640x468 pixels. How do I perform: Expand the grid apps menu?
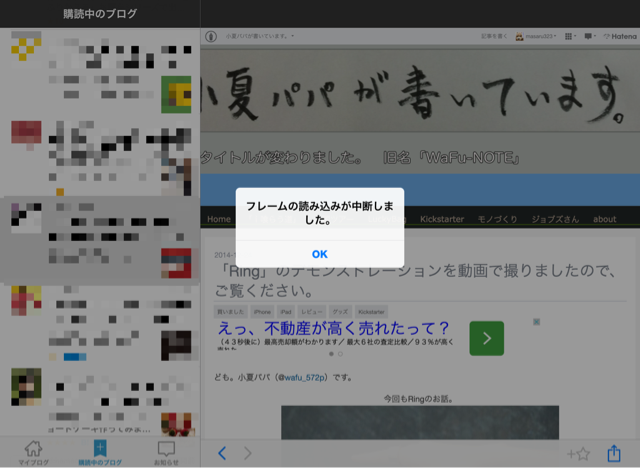[570, 36]
